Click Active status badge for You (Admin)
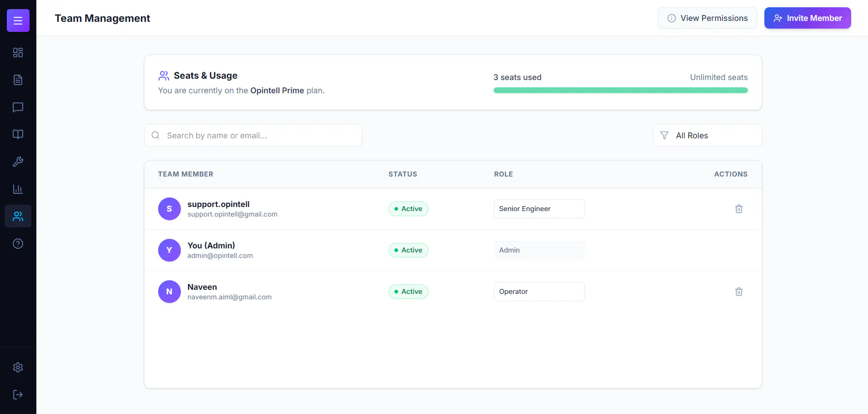The width and height of the screenshot is (868, 414). pyautogui.click(x=409, y=250)
